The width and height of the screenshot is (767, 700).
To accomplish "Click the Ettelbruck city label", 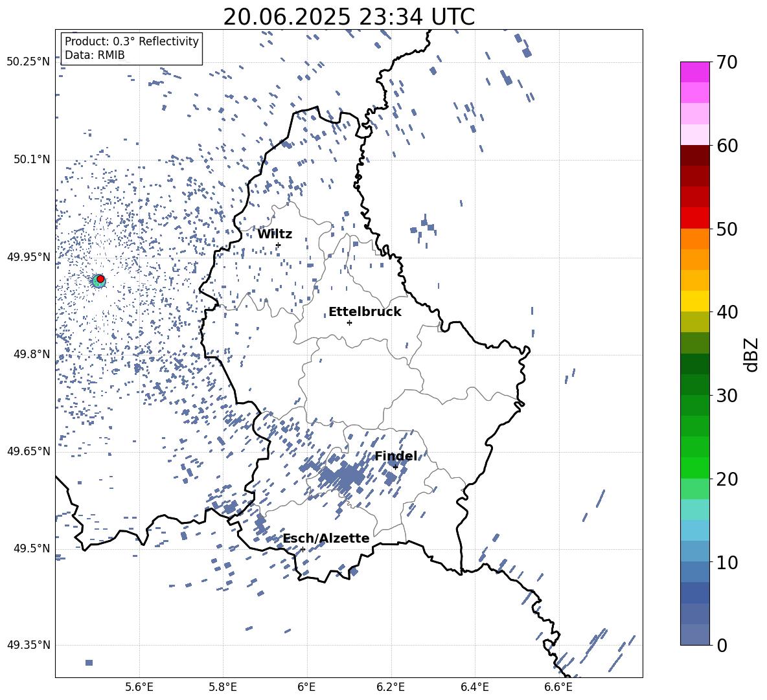I will tap(365, 312).
